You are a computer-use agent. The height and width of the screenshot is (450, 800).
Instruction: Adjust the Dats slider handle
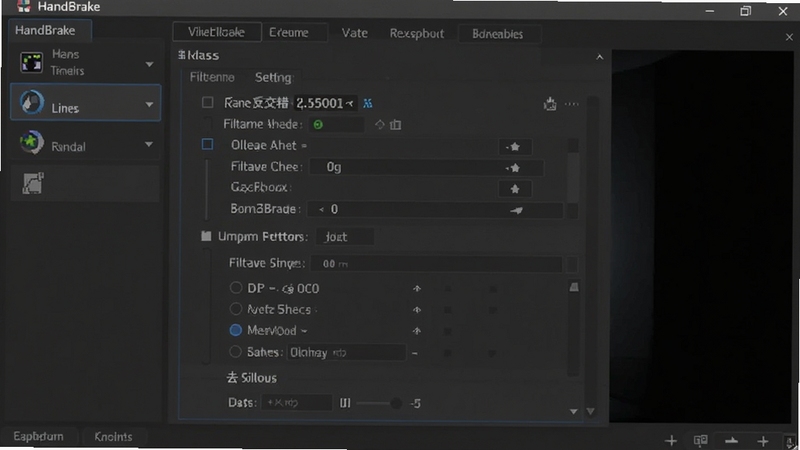click(x=396, y=404)
